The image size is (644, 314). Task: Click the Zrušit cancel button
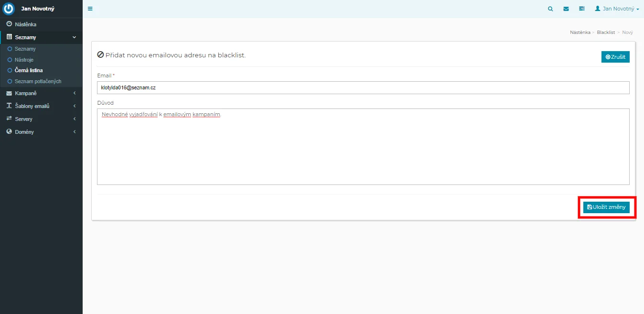point(615,57)
